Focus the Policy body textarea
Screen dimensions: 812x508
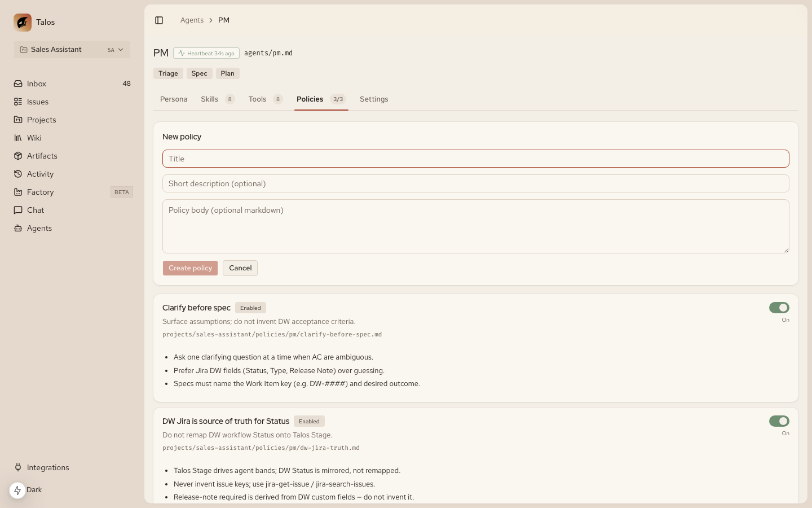click(476, 226)
